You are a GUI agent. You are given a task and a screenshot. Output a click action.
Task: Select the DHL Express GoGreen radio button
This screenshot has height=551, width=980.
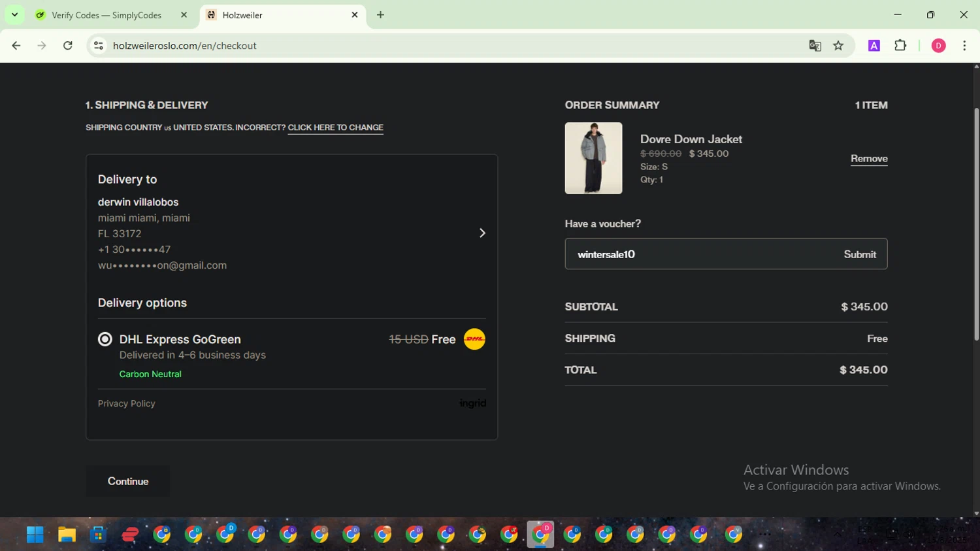pyautogui.click(x=105, y=339)
